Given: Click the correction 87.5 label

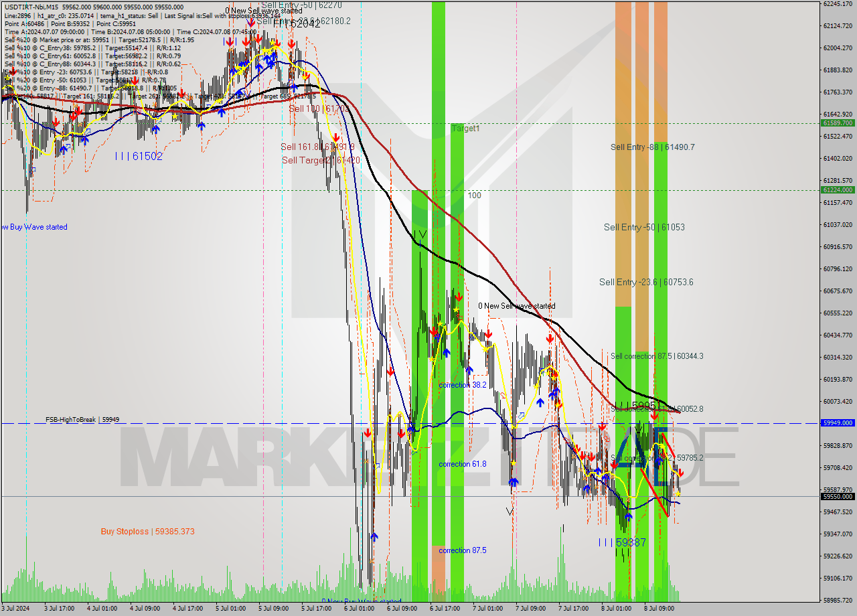Looking at the screenshot, I should (463, 550).
